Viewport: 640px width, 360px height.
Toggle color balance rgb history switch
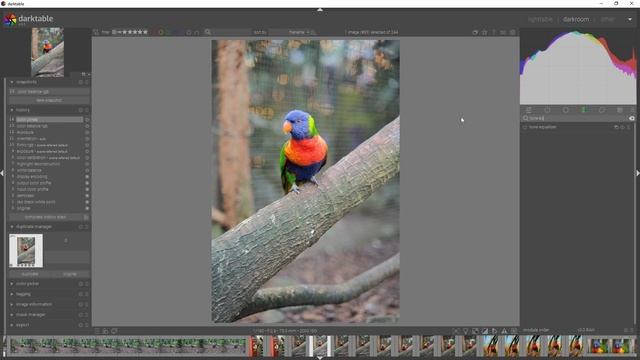87,126
